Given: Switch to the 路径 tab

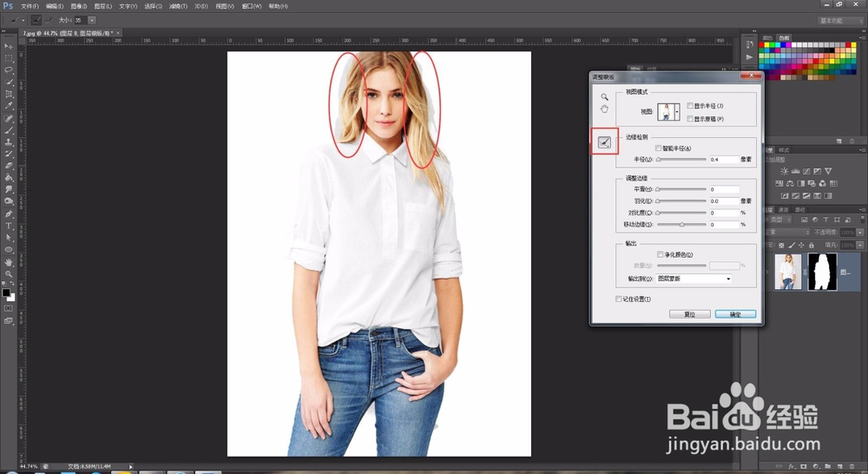Looking at the screenshot, I should click(x=800, y=210).
